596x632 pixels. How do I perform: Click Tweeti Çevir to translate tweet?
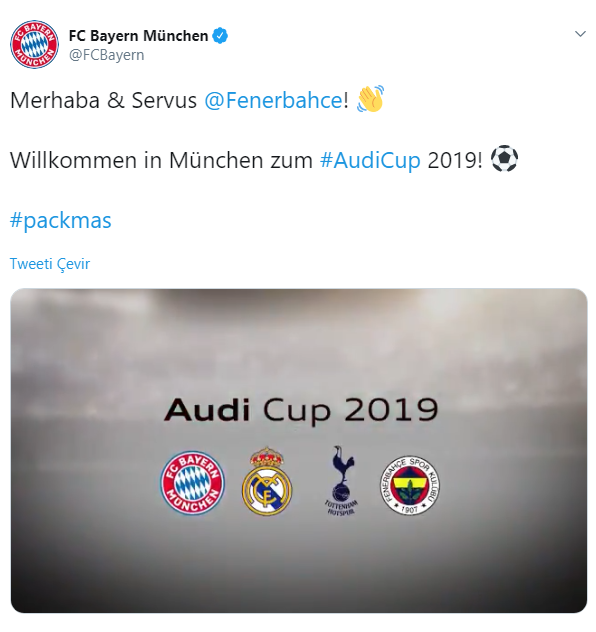point(50,264)
